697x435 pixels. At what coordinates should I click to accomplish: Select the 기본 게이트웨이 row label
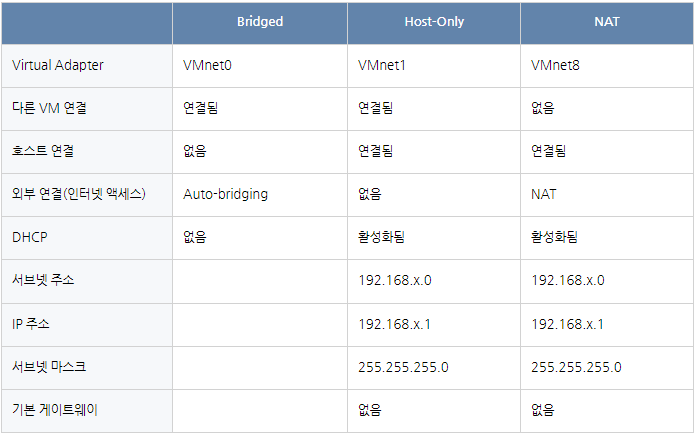(55, 410)
